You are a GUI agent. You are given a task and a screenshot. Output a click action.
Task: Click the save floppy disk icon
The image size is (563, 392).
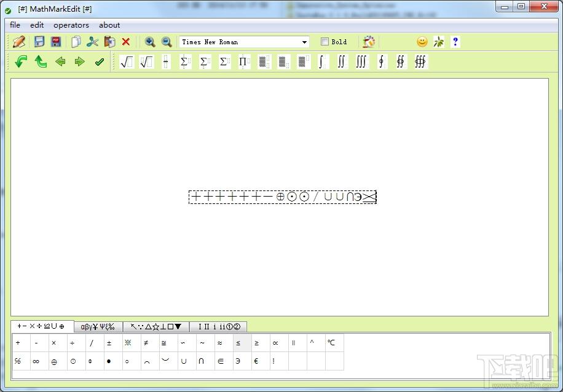39,42
